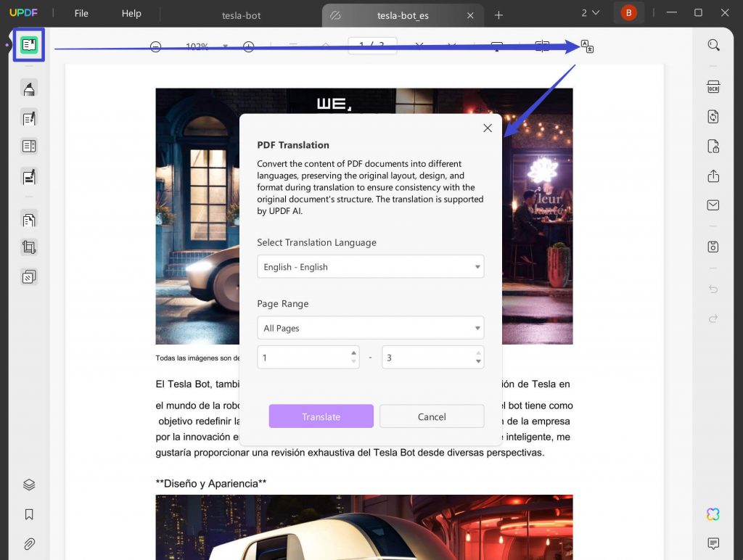Open the Convert PDF tool
The height and width of the screenshot is (560, 743).
(713, 116)
